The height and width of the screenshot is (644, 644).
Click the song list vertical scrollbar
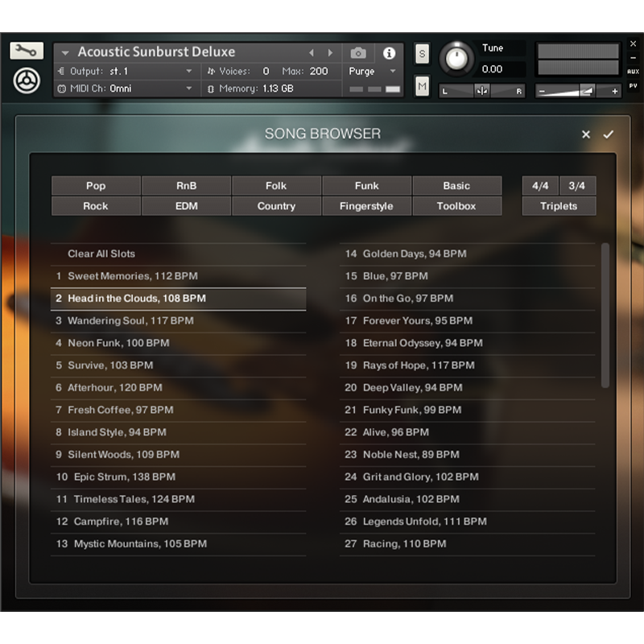click(x=605, y=316)
